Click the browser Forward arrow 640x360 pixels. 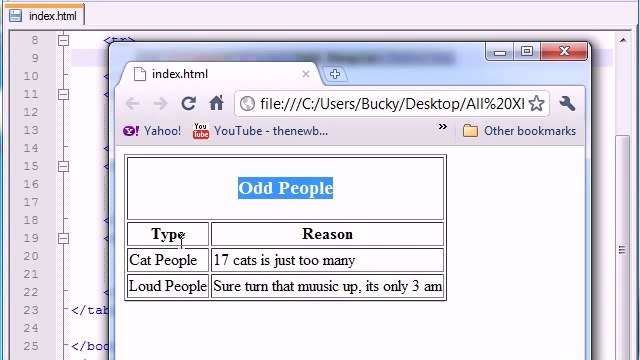(x=160, y=104)
